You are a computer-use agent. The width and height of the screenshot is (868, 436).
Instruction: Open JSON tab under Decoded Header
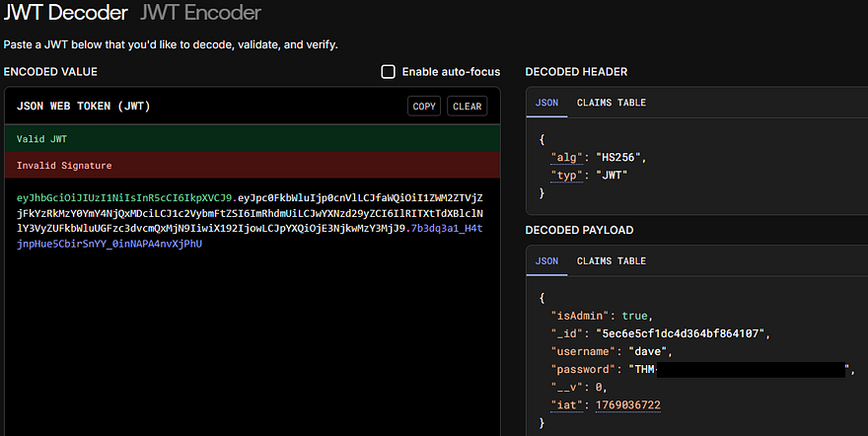pos(546,103)
